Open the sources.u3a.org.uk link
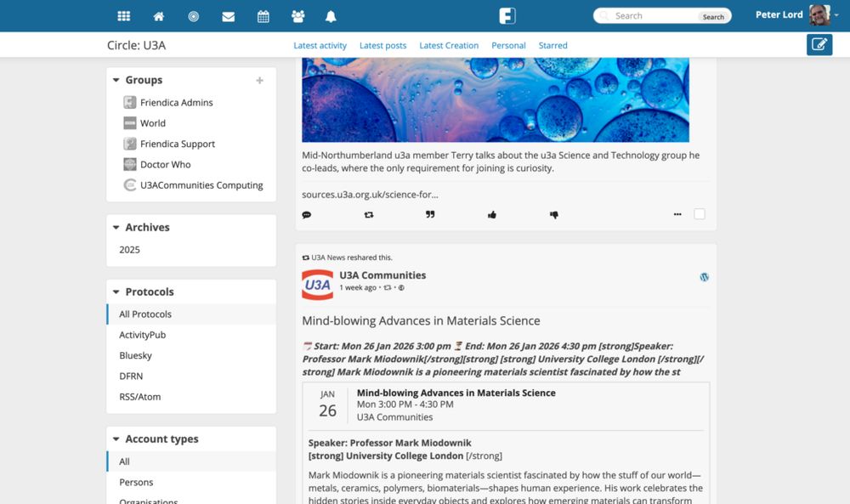The height and width of the screenshot is (504, 850). (370, 195)
